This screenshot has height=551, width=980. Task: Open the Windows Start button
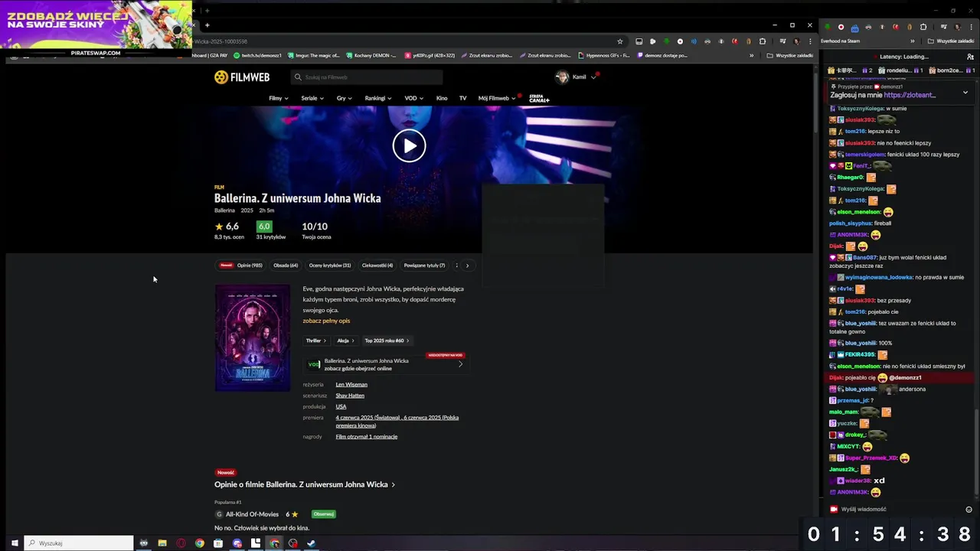(14, 543)
